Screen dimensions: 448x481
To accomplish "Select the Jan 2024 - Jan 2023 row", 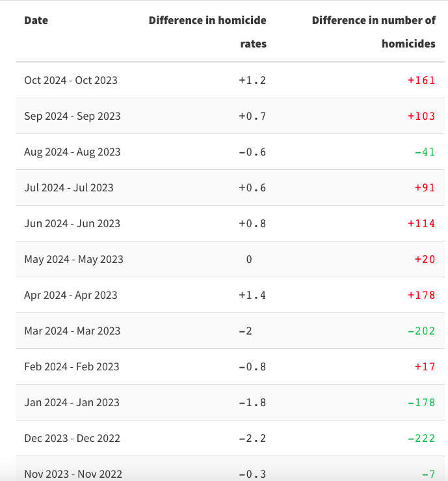I will pyautogui.click(x=230, y=402).
